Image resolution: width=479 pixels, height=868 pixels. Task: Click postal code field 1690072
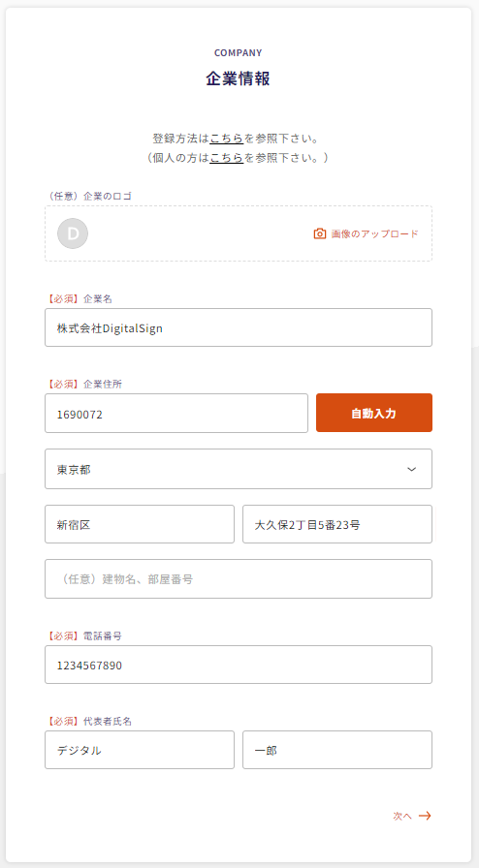pyautogui.click(x=176, y=413)
